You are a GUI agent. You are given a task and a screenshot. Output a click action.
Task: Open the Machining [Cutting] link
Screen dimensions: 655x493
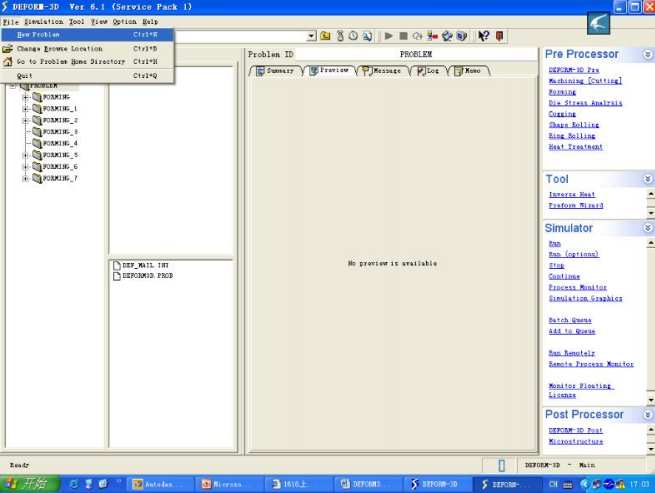[x=585, y=81]
